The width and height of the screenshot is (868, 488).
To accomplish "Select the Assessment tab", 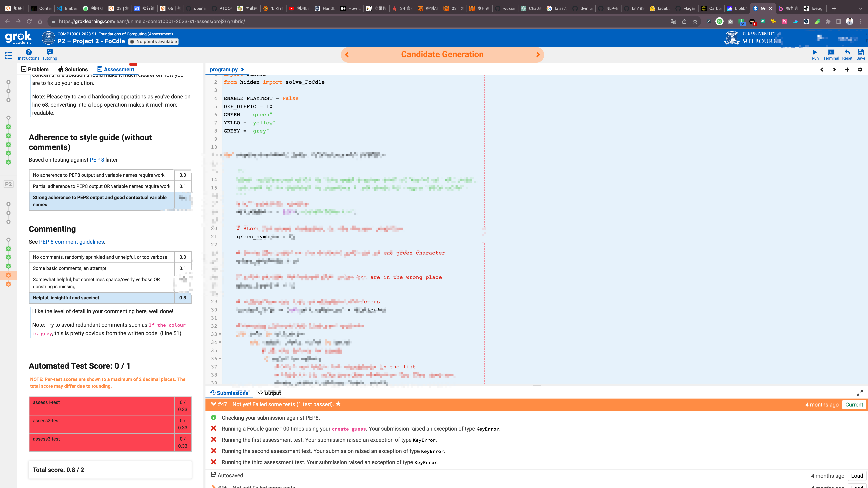I will point(116,69).
